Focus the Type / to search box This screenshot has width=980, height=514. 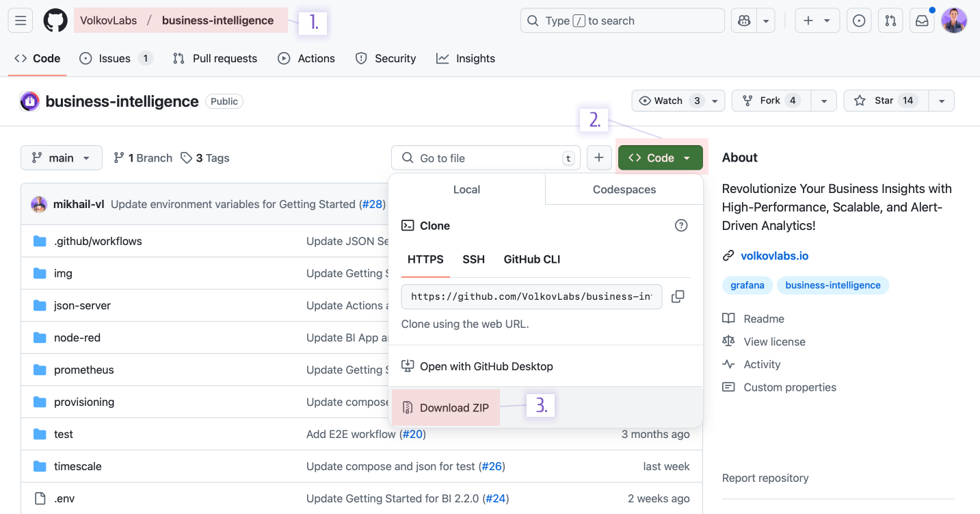click(622, 21)
